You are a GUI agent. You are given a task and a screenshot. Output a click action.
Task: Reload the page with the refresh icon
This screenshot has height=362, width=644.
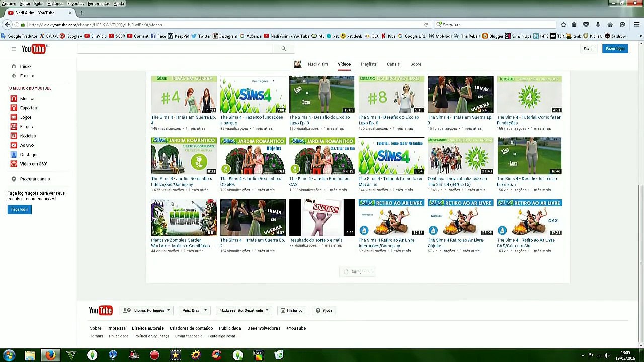pyautogui.click(x=426, y=25)
